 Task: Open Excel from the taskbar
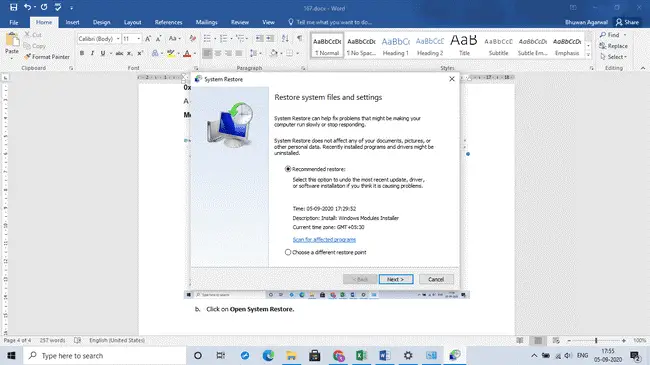tap(361, 355)
